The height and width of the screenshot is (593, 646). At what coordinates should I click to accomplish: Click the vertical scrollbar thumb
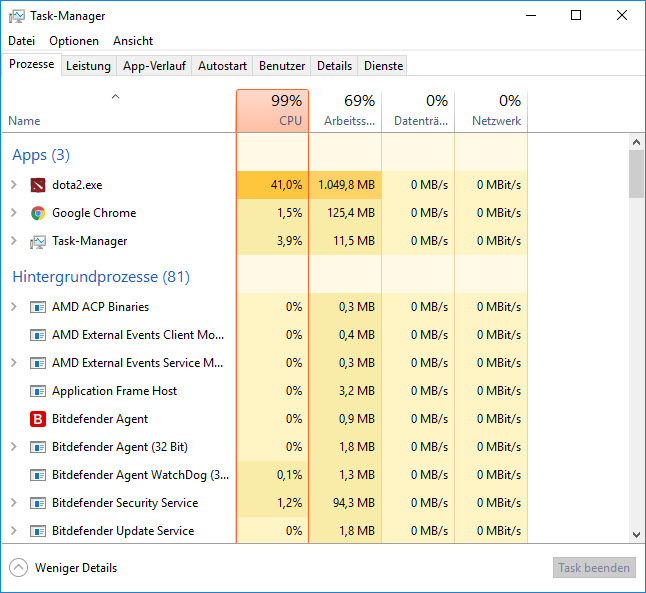pyautogui.click(x=637, y=174)
